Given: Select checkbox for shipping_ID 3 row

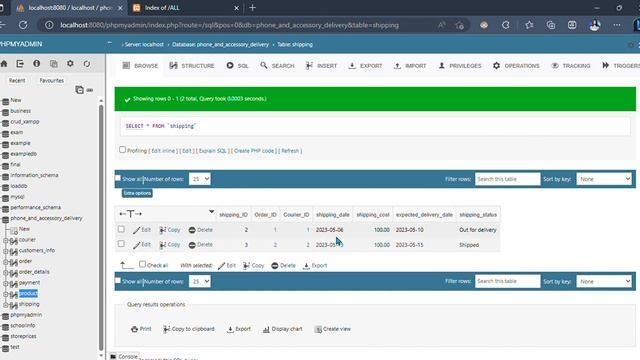Looking at the screenshot, I should 121,244.
